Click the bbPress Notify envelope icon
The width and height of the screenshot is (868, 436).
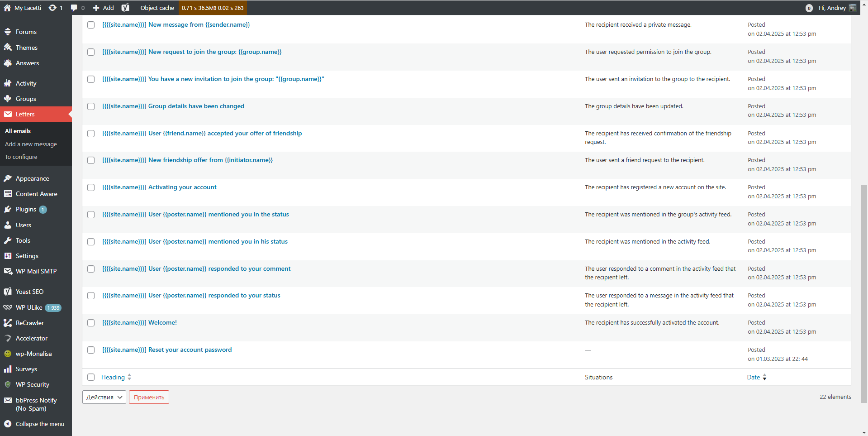(x=8, y=400)
